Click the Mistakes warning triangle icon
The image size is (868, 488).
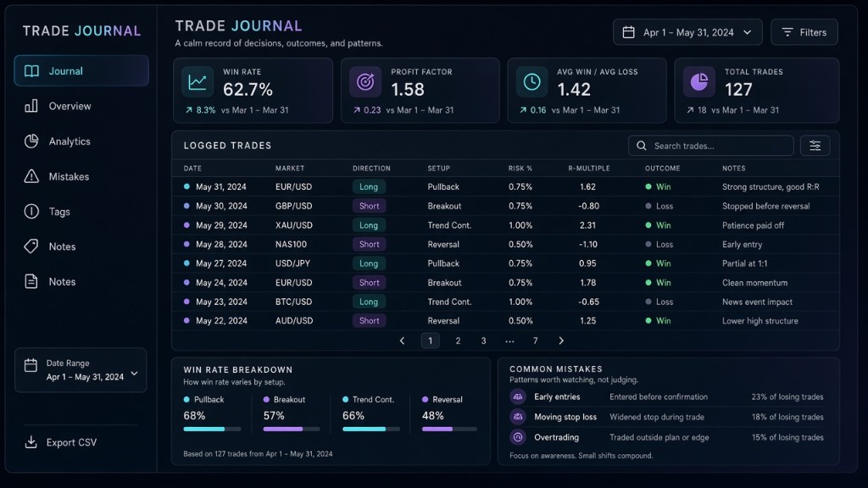[31, 176]
